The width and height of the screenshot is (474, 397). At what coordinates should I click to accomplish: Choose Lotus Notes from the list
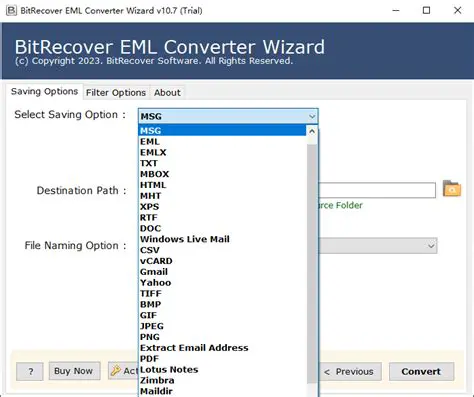tap(222, 369)
